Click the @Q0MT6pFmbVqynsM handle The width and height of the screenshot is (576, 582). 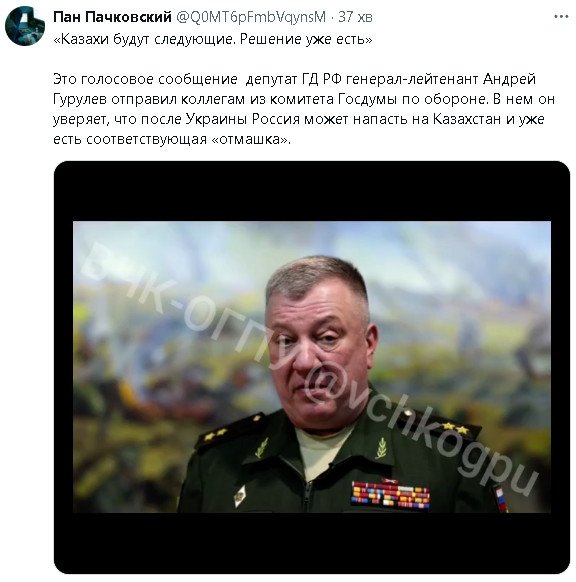251,17
